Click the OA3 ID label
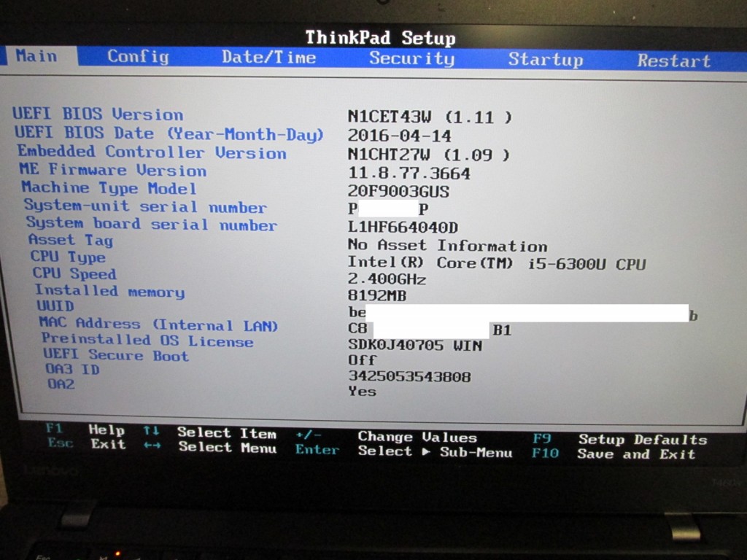This screenshot has width=747, height=560. tap(72, 370)
